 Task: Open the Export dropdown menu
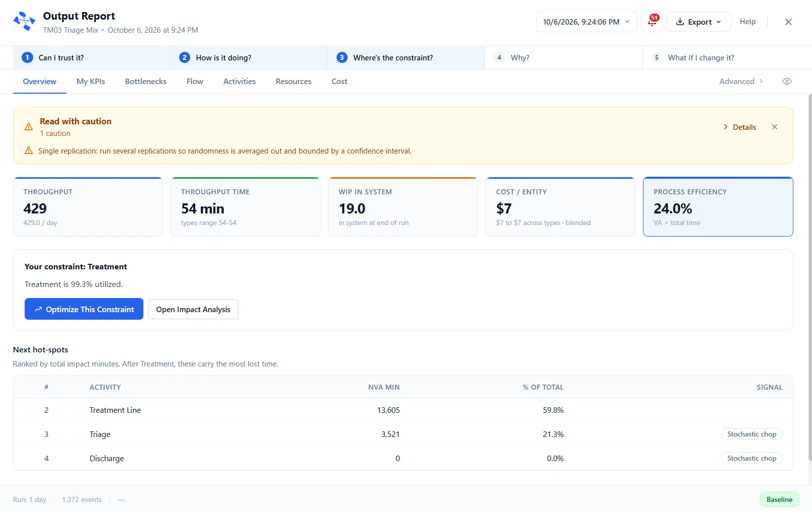point(698,22)
